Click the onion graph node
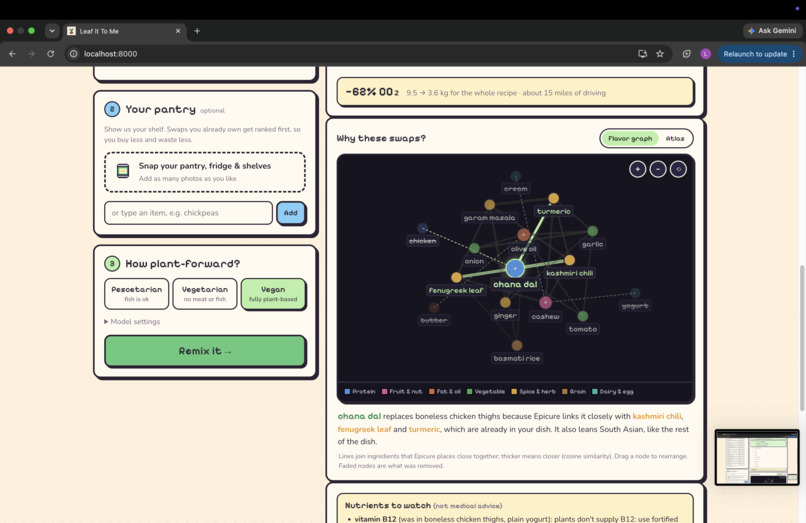The image size is (806, 523). (x=474, y=248)
